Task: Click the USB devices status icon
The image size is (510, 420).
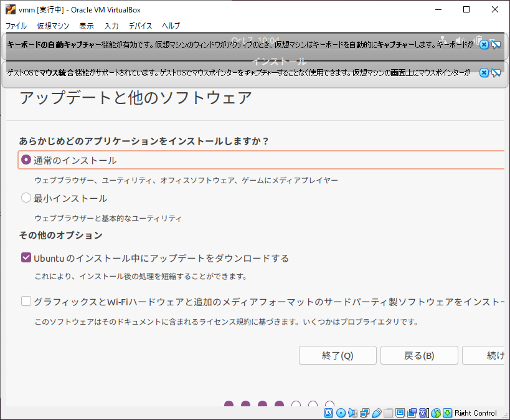Action: (376, 413)
